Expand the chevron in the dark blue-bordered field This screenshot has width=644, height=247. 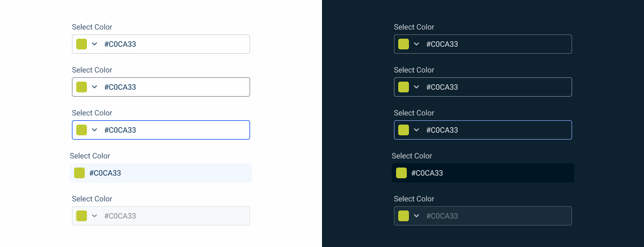(416, 130)
